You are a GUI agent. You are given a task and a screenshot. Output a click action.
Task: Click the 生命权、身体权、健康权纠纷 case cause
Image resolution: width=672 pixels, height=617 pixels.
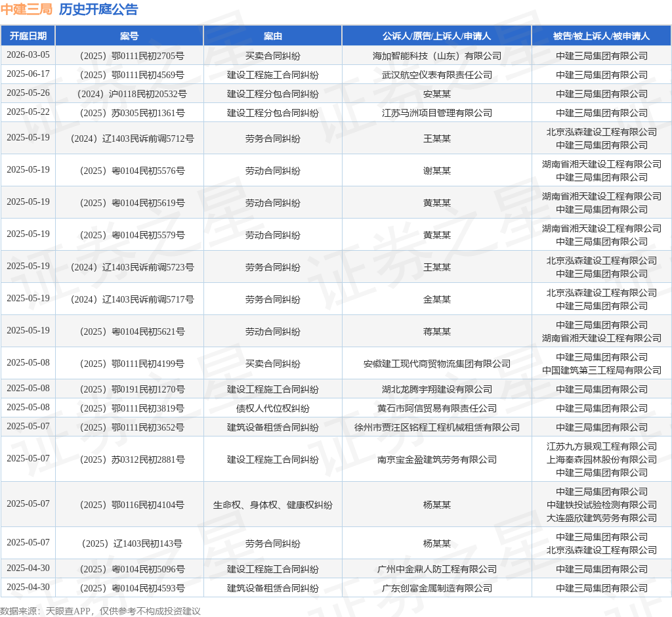(x=273, y=505)
